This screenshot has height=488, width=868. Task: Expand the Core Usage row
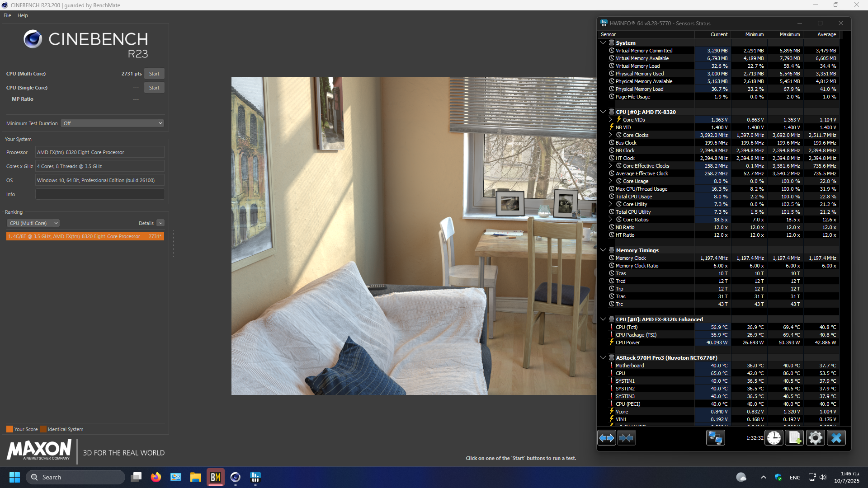tap(610, 181)
